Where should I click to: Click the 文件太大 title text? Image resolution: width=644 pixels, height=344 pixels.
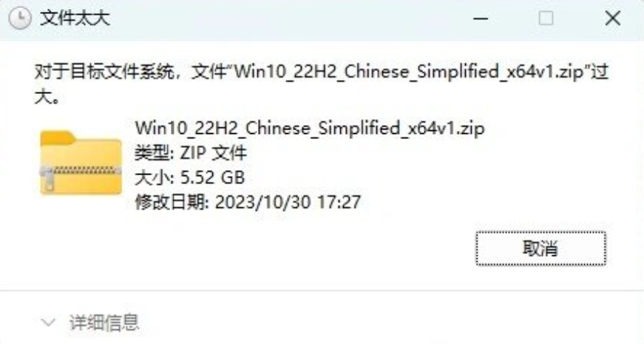tap(75, 18)
